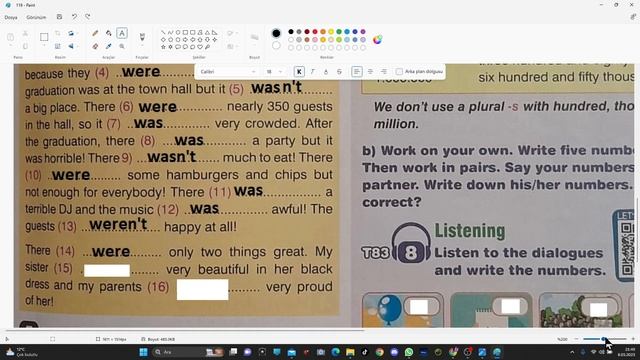Viewport: 640px width, 360px height.
Task: Pick the purple color swatch
Action: [363, 31]
